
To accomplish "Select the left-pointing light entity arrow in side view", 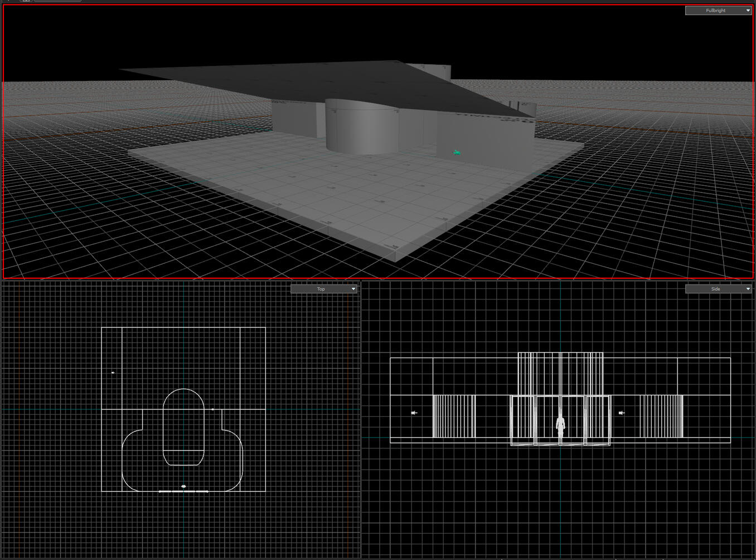I will (x=413, y=412).
